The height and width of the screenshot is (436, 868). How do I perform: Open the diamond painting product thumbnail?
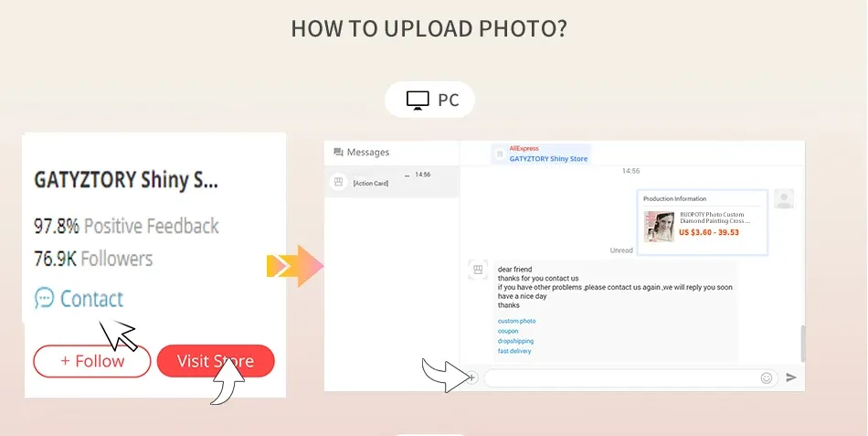pos(659,227)
